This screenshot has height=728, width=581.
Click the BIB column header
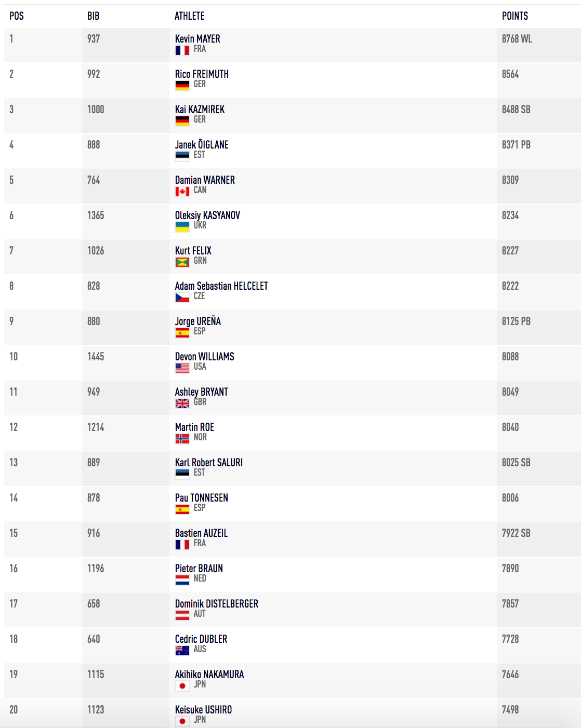click(94, 16)
